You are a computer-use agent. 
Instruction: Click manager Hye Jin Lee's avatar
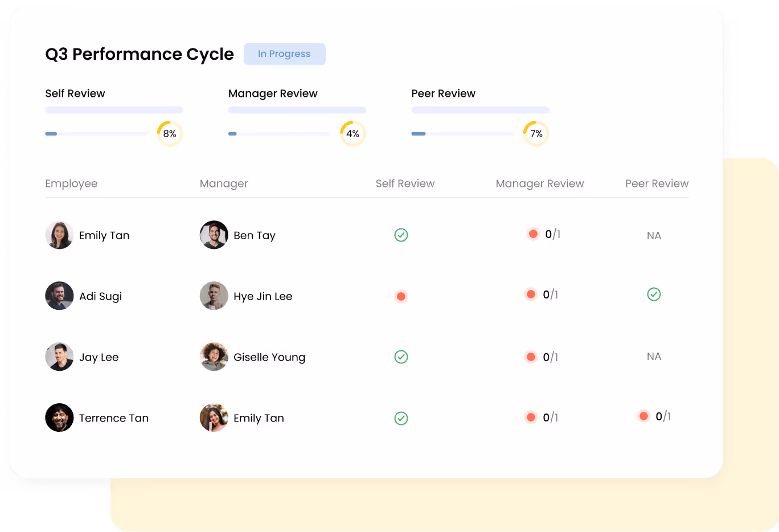tap(214, 296)
